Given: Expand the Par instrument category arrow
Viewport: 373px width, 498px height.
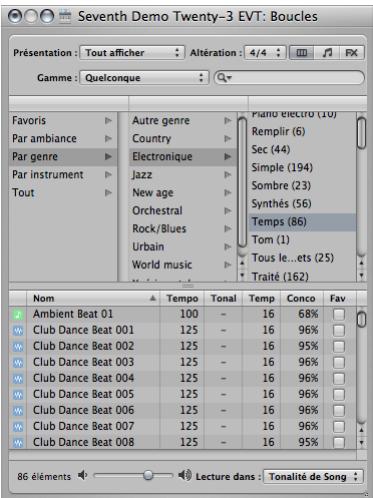Looking at the screenshot, I should coord(108,174).
